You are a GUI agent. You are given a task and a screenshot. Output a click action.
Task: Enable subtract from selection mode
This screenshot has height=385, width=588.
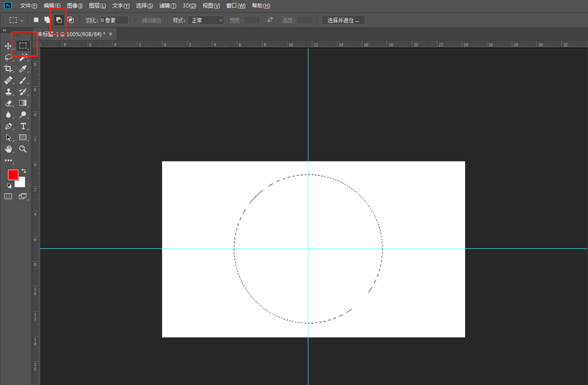pos(59,20)
